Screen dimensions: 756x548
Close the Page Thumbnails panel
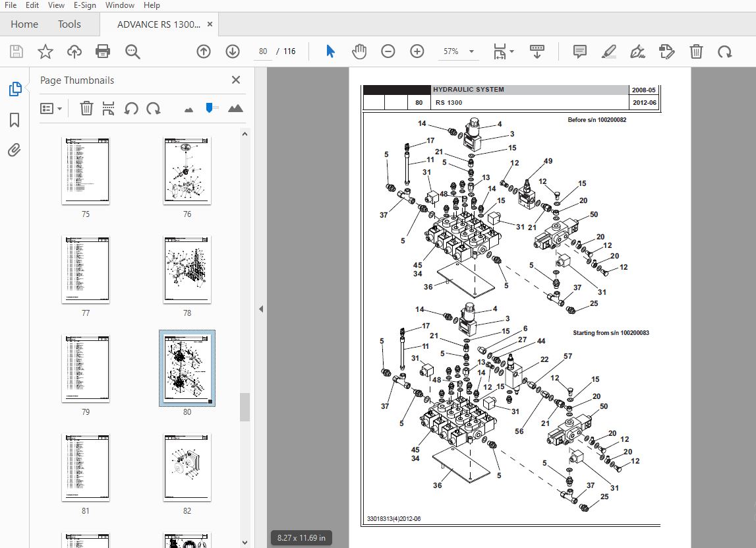236,80
